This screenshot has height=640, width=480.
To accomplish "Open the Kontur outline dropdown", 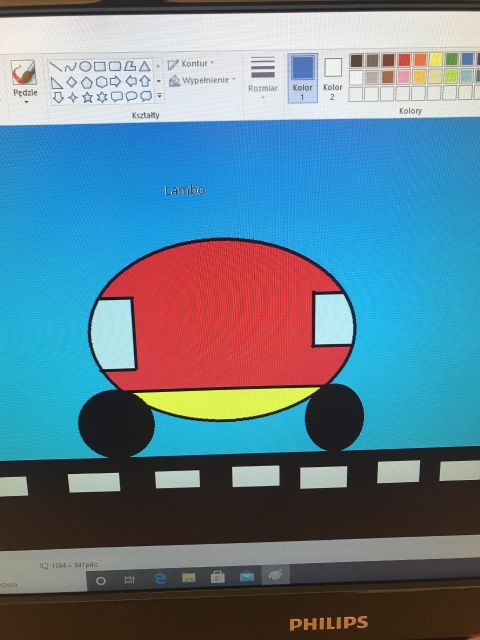I will click(191, 64).
